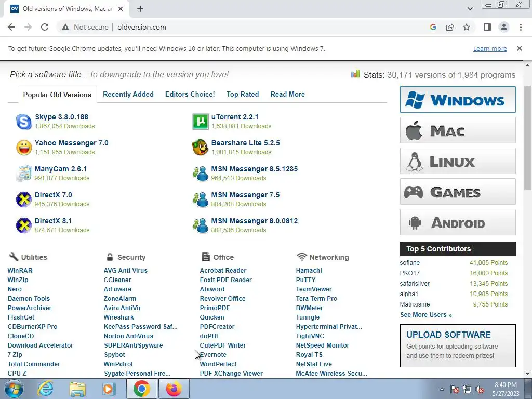Dismiss the Chrome update notification bar

coord(520,48)
